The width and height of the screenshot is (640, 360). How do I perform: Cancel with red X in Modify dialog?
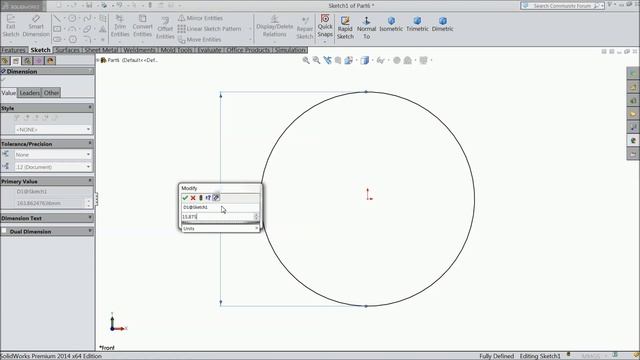tap(193, 198)
